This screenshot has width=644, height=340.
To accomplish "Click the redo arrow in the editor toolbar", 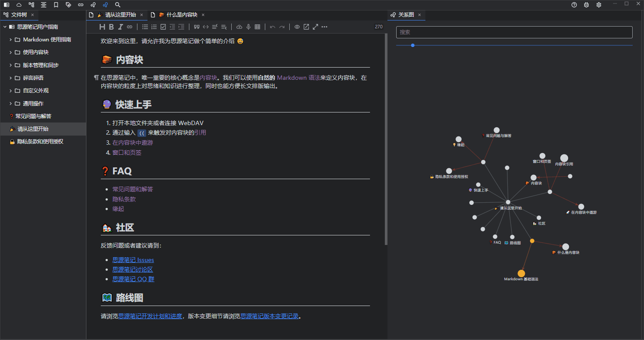I will 282,27.
